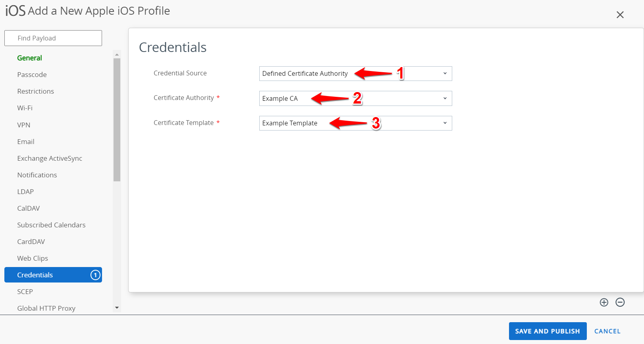Screen dimensions: 644x344
Task: Click the payload list scroll-down arrow
Action: [x=117, y=308]
